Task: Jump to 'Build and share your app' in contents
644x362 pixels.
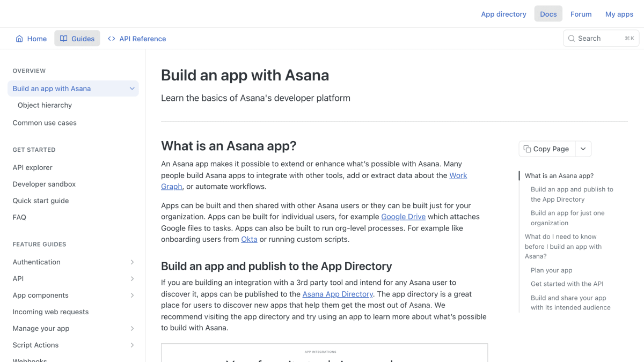Action: pos(570,302)
